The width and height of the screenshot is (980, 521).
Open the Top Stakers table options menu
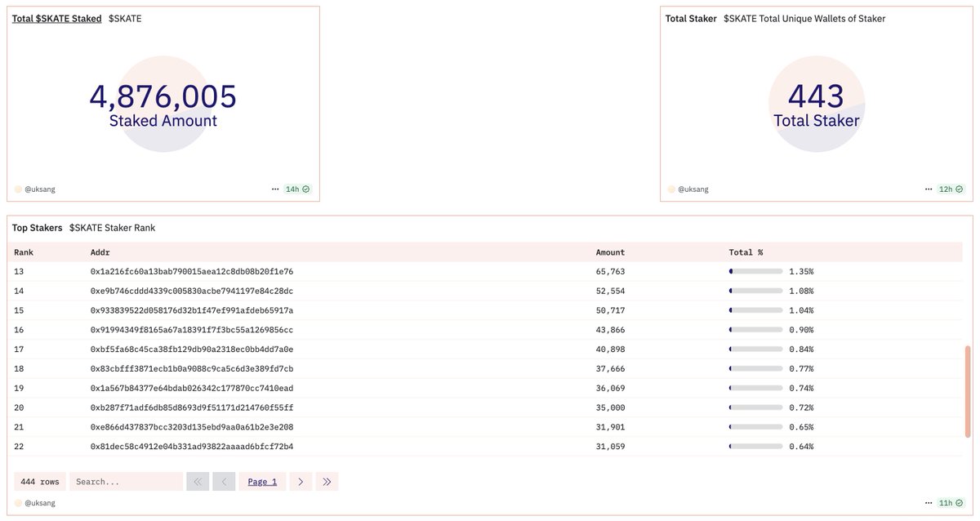pyautogui.click(x=929, y=502)
